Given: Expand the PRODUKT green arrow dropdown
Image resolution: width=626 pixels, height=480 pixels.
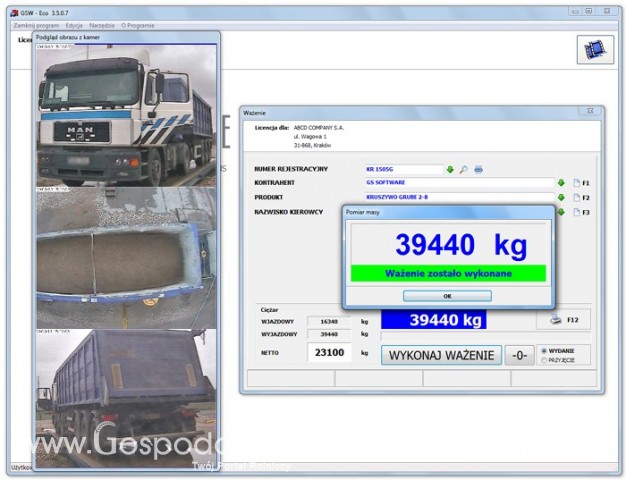Looking at the screenshot, I should coord(561,198).
